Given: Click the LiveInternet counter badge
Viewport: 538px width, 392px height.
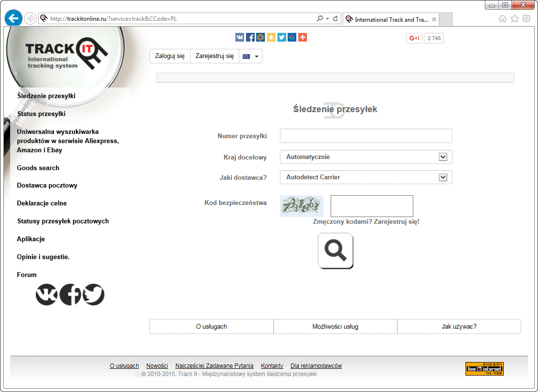Looking at the screenshot, I should click(x=484, y=369).
